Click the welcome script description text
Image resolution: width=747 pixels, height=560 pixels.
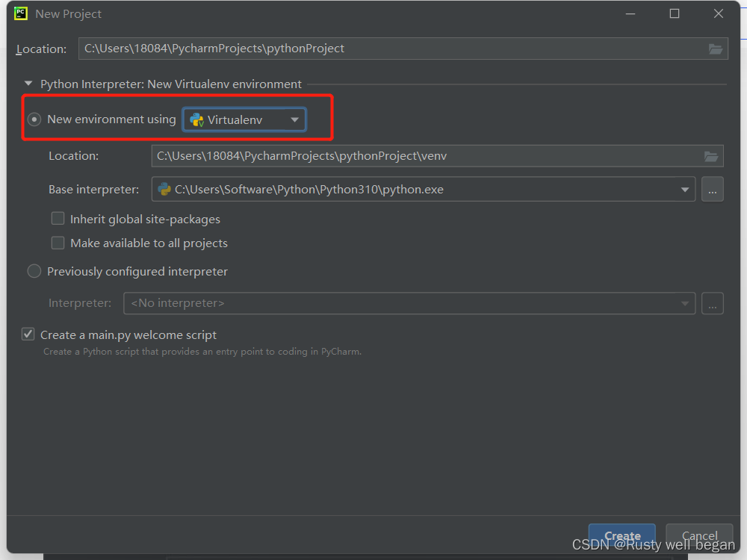tap(202, 352)
